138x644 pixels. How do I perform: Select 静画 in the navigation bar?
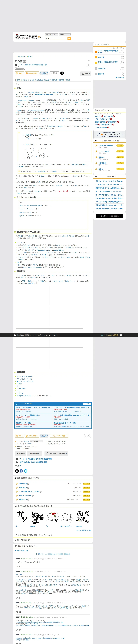pos(22,335)
